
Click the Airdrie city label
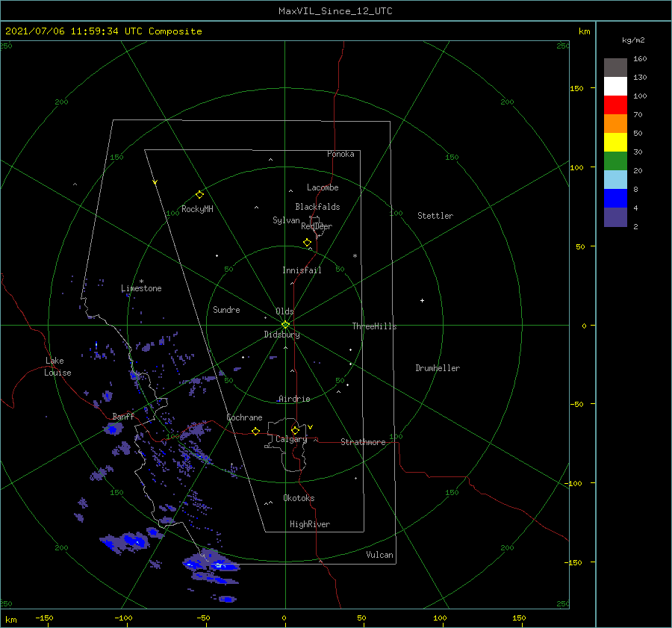(294, 399)
